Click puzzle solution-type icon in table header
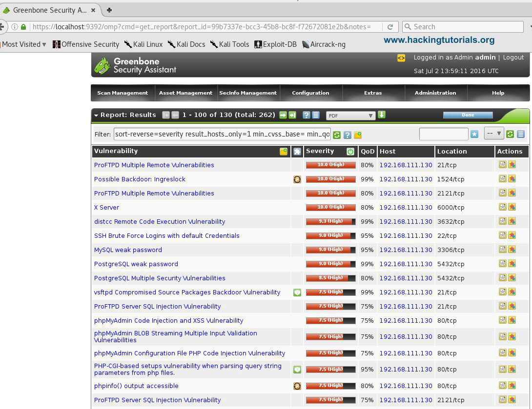The height and width of the screenshot is (409, 532). click(x=297, y=152)
